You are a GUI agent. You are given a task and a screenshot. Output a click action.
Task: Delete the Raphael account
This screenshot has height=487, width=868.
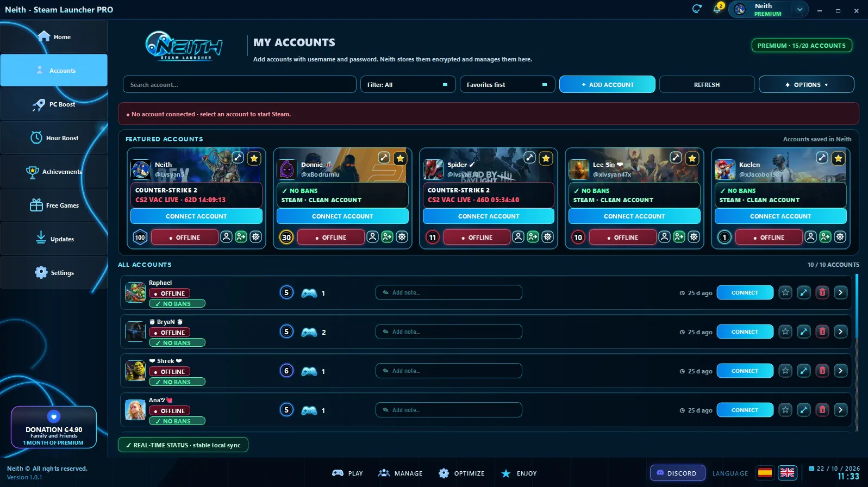[822, 292]
